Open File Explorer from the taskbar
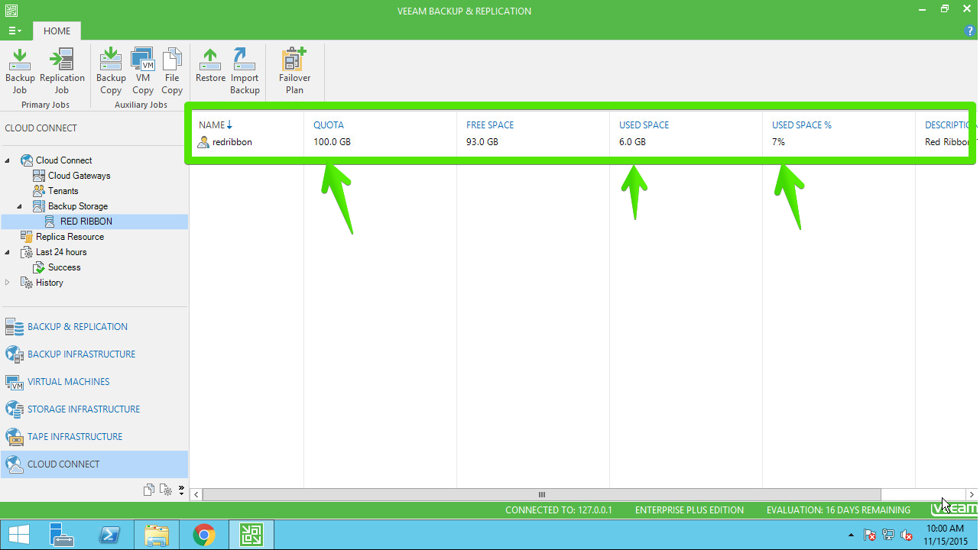 [x=157, y=535]
